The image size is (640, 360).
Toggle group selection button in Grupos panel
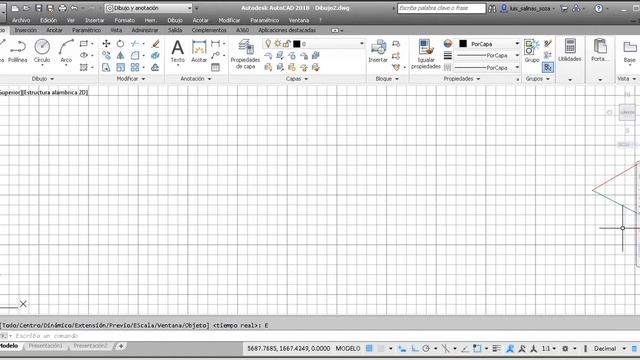pyautogui.click(x=548, y=67)
